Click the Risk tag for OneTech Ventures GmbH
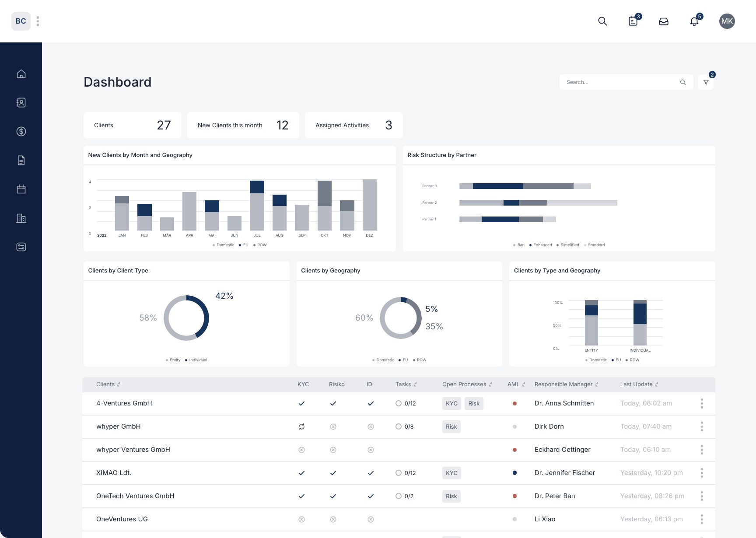The image size is (756, 538). click(451, 496)
